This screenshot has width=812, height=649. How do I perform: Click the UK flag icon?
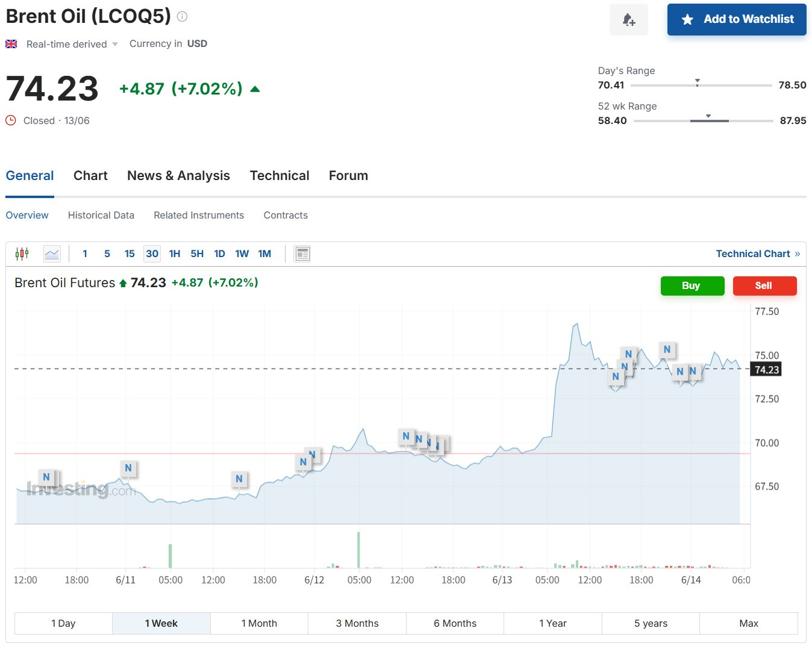click(x=11, y=44)
